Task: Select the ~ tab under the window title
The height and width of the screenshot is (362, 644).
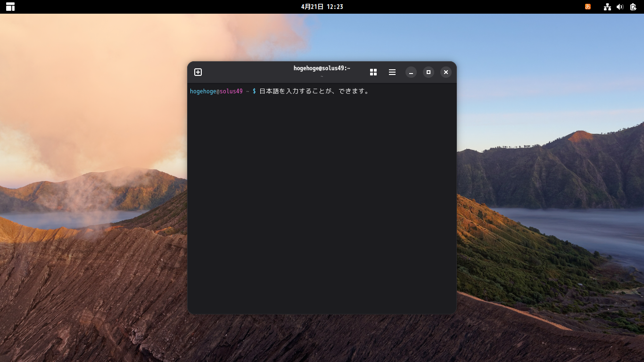Action: coord(322,76)
